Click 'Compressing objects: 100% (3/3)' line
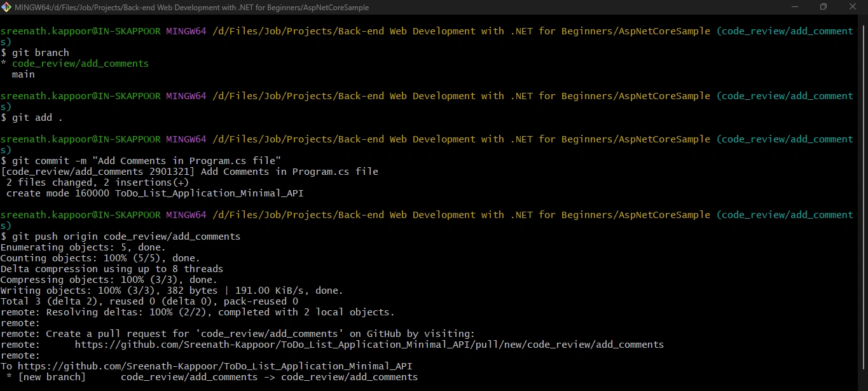 click(x=109, y=280)
